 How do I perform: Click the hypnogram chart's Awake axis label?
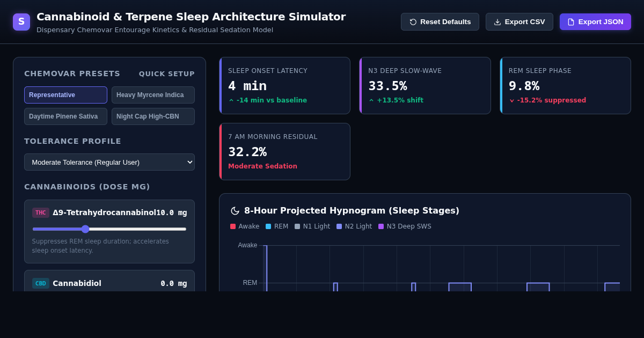click(x=247, y=245)
